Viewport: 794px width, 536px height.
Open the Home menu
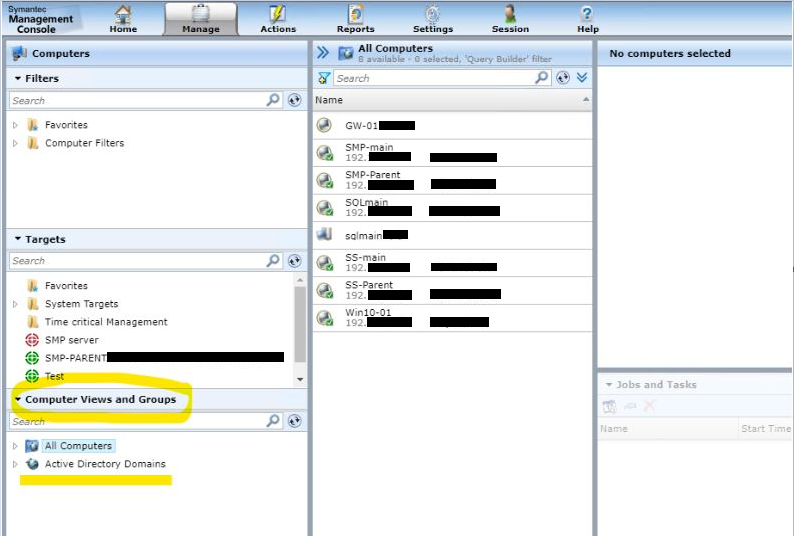click(123, 19)
